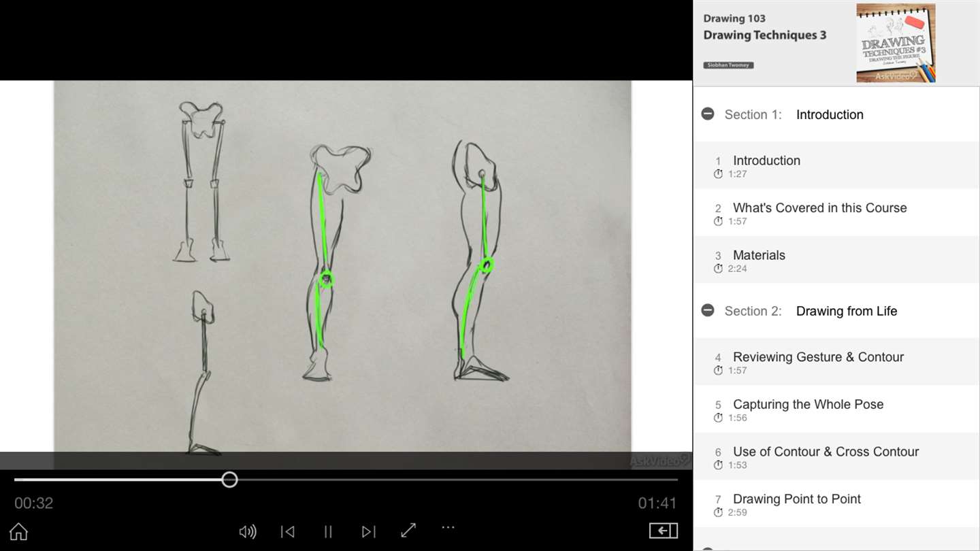Play Drawing Point to Point lesson
Viewport: 980px width, 551px height.
coord(836,504)
